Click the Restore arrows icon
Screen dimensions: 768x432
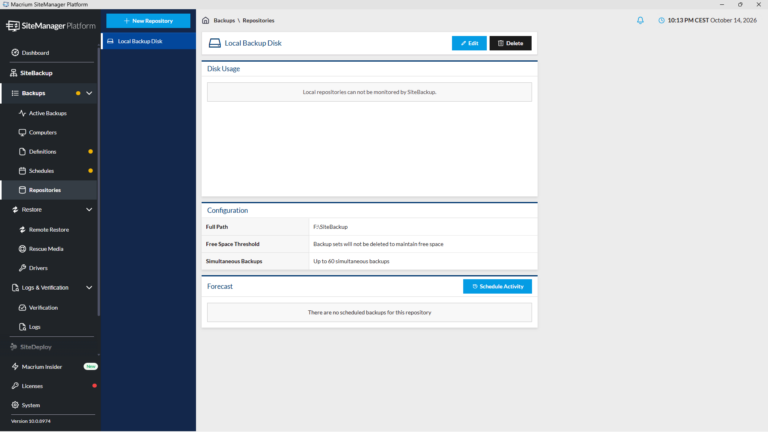[15, 210]
